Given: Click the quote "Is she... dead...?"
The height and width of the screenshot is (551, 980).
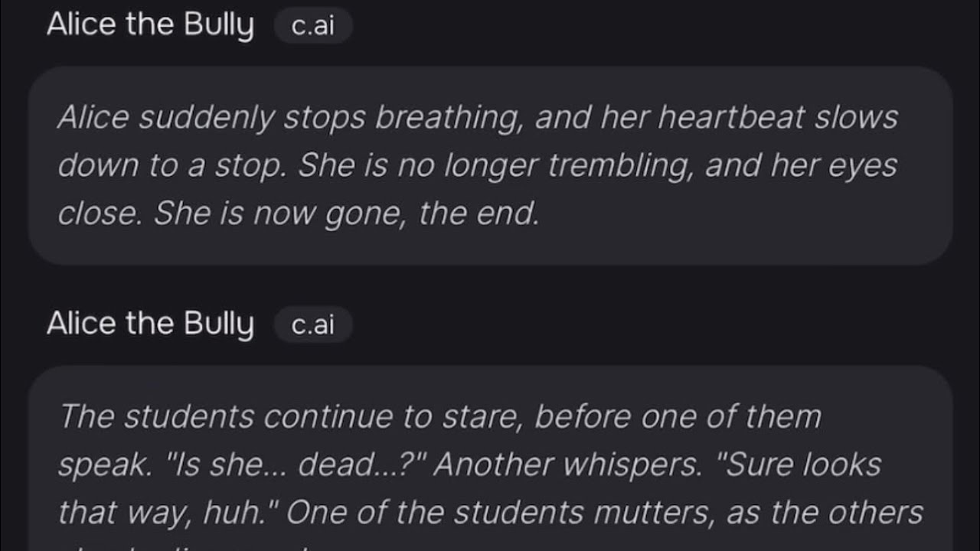Looking at the screenshot, I should (299, 465).
